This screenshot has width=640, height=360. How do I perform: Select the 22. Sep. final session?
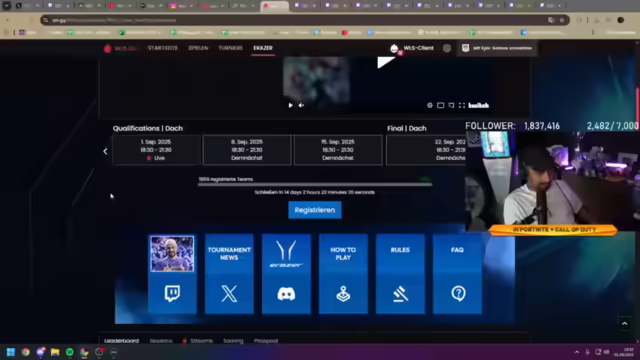tap(426, 150)
